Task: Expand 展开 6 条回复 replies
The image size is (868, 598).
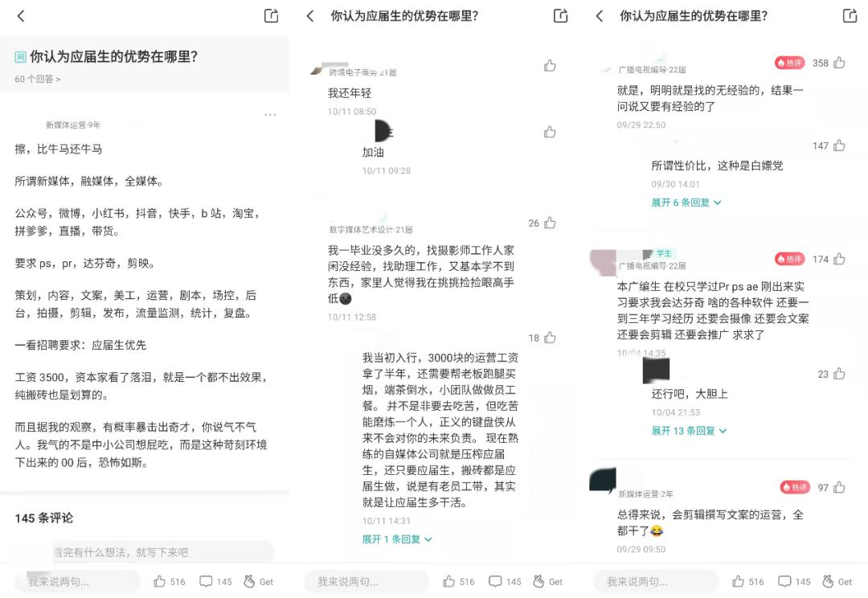Action: [x=686, y=203]
